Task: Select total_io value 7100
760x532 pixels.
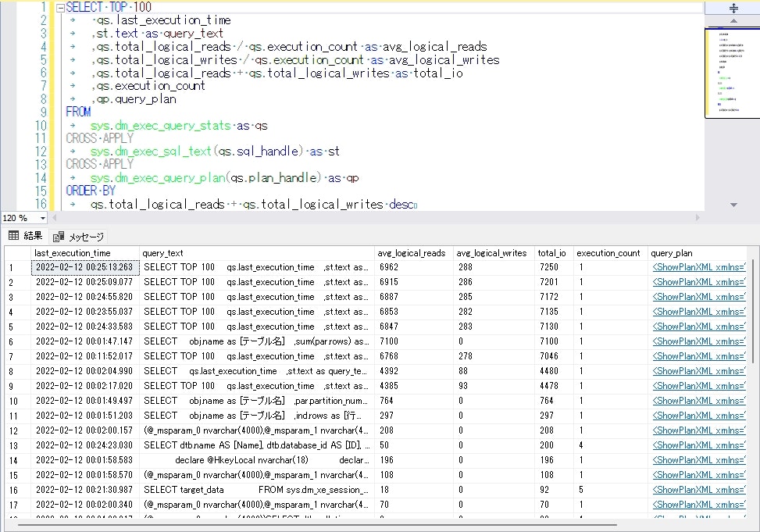Action: (x=554, y=341)
